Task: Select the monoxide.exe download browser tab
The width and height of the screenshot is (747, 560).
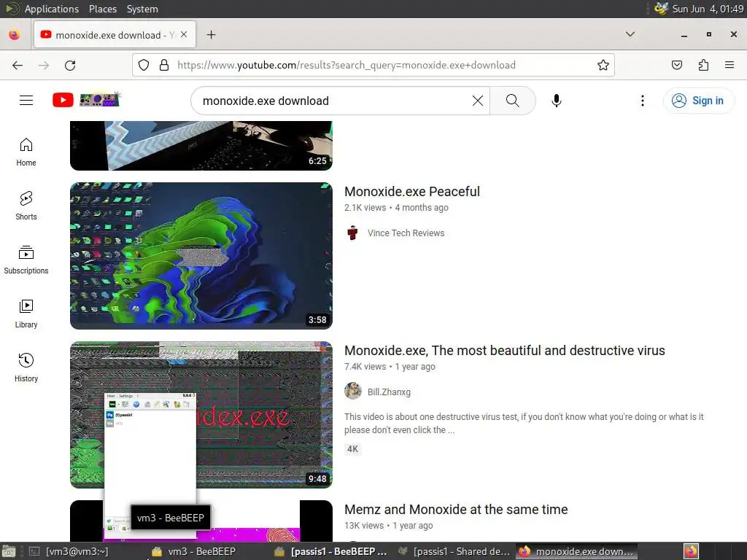Action: coord(115,35)
